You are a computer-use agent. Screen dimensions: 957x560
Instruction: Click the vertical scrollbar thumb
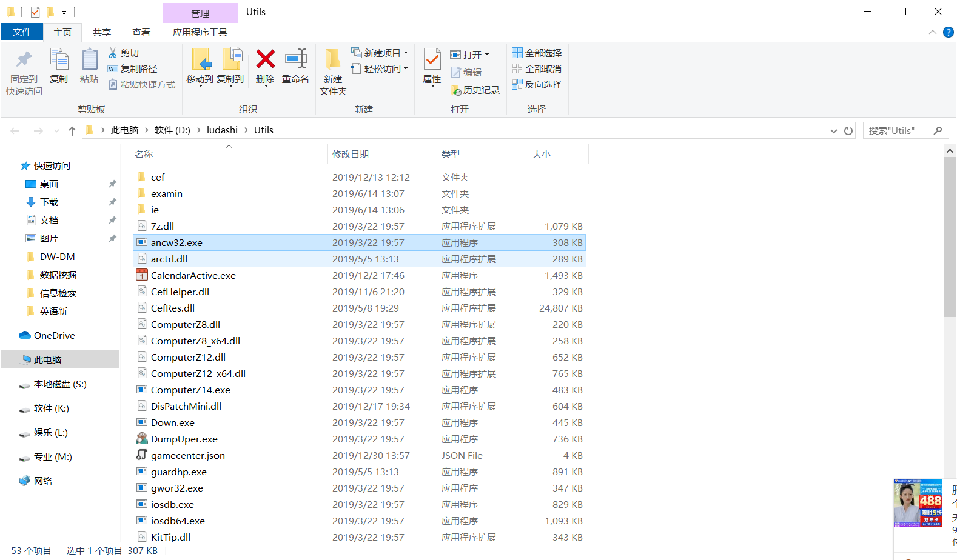950,236
